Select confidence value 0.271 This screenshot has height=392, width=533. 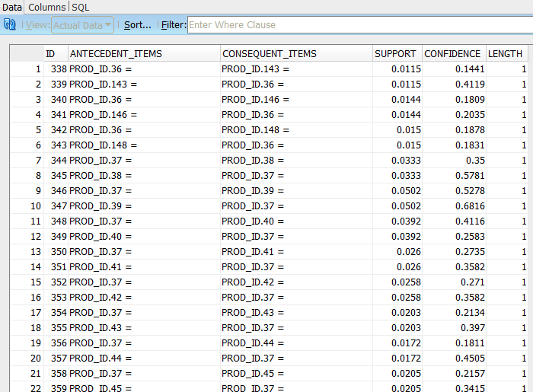coord(454,282)
